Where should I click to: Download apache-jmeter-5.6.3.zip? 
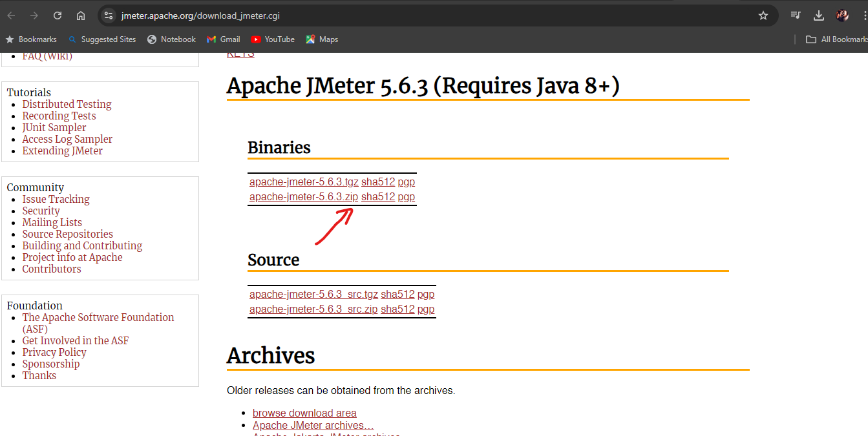[x=303, y=196]
